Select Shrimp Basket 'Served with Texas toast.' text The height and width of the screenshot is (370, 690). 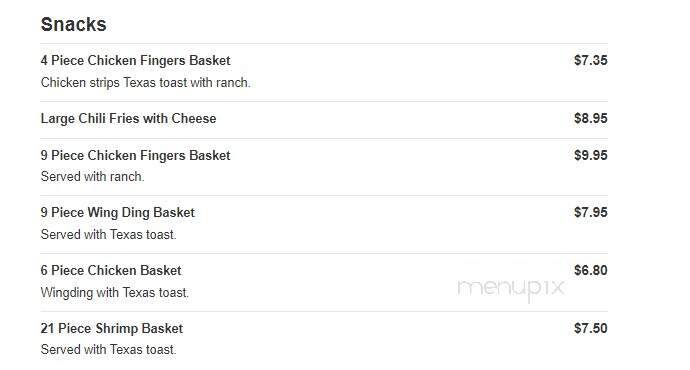tap(108, 350)
